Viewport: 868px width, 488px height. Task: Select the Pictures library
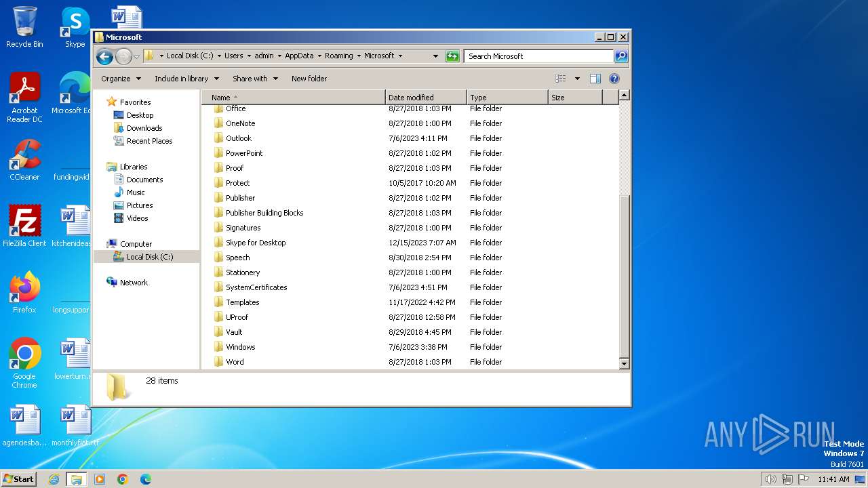pyautogui.click(x=140, y=205)
